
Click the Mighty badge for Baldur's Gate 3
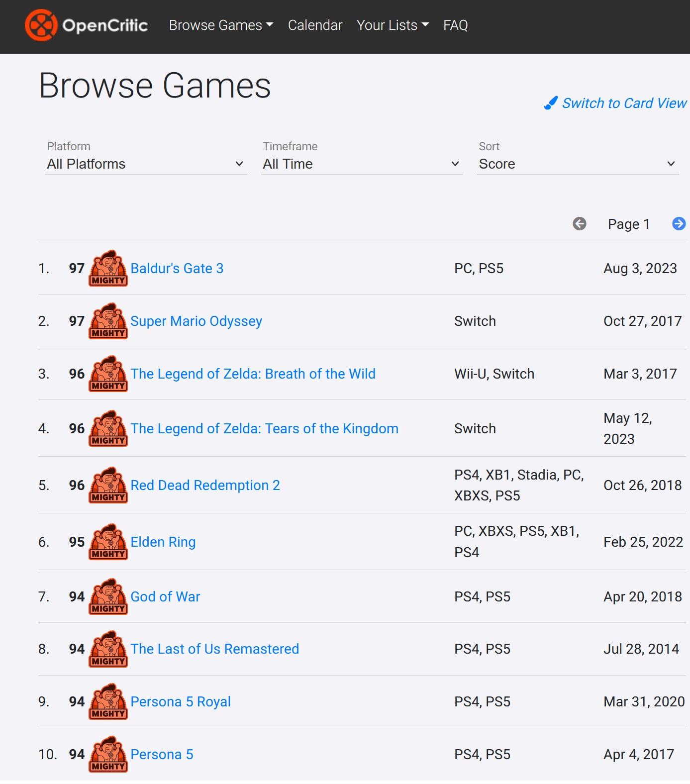pyautogui.click(x=108, y=268)
